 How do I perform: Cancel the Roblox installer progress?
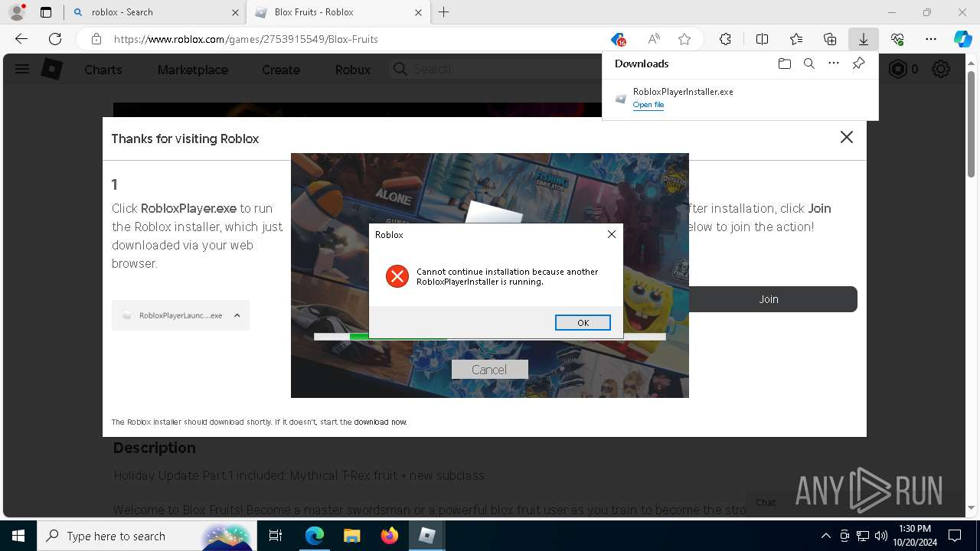[x=489, y=370]
